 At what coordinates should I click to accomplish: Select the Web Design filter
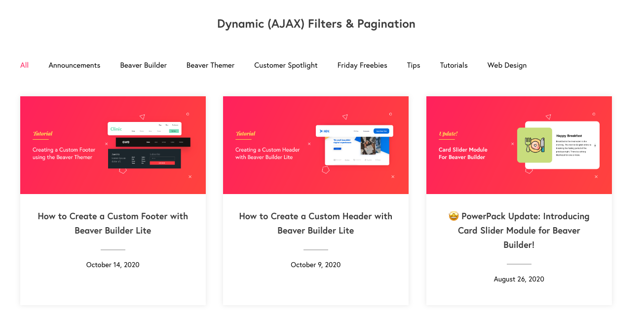point(507,65)
